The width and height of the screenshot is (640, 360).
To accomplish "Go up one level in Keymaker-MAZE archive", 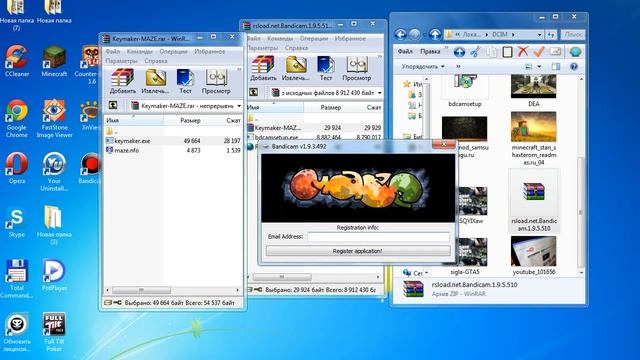I will pos(113,105).
